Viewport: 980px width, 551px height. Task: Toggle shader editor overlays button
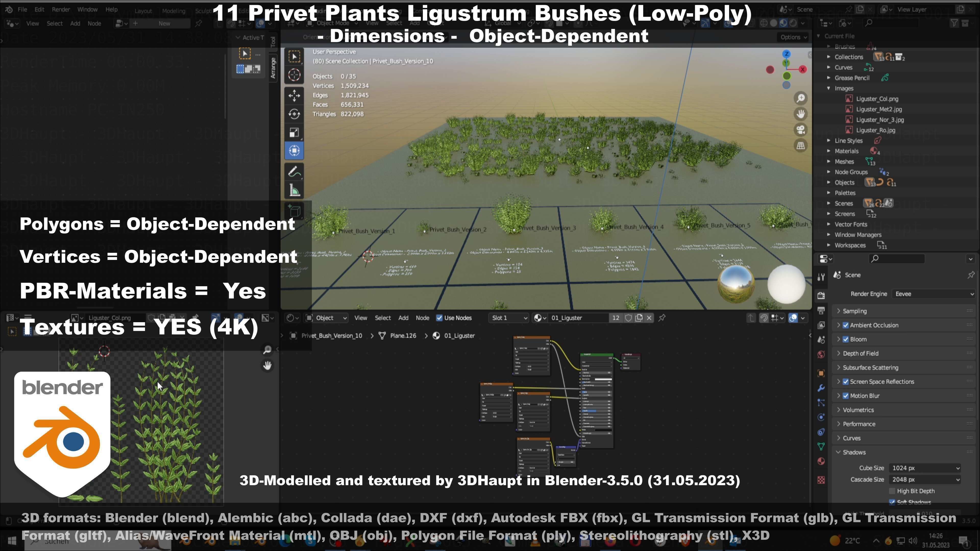793,318
